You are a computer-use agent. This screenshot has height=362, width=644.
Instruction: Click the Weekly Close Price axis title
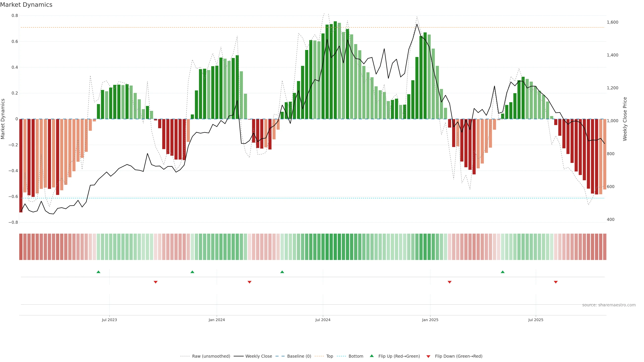tap(625, 119)
